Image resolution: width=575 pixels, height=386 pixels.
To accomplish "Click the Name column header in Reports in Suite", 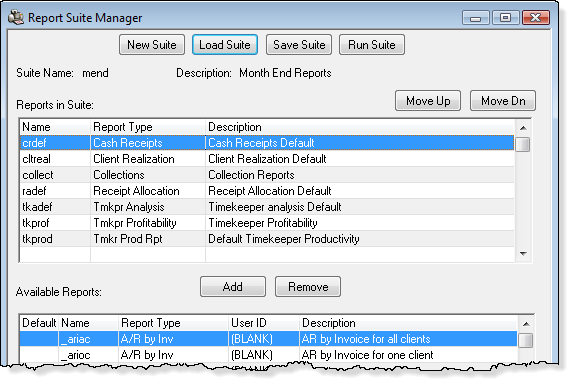I will (55, 127).
